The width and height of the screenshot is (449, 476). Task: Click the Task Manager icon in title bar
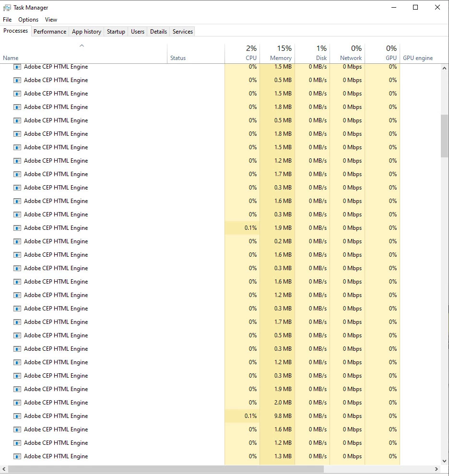pos(7,8)
